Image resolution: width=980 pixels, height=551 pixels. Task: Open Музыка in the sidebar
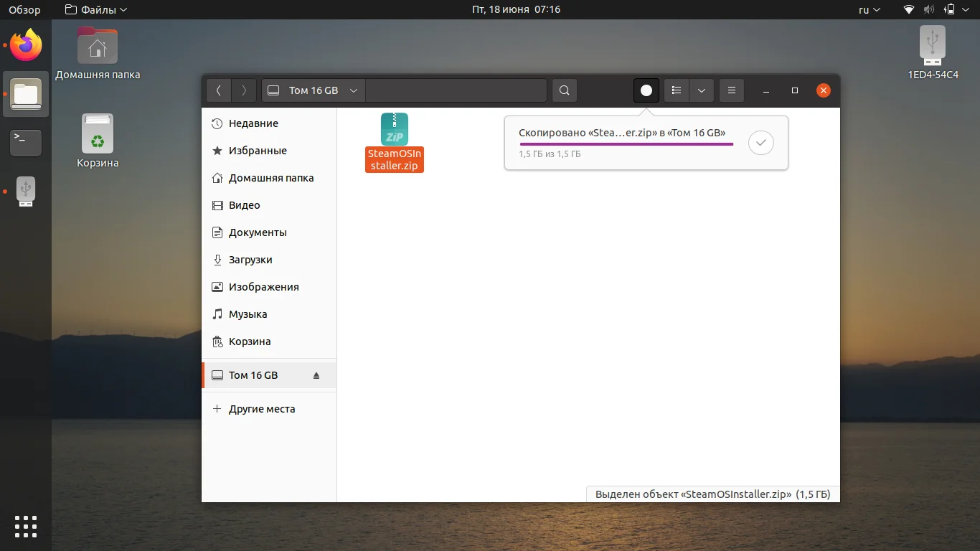click(x=269, y=314)
